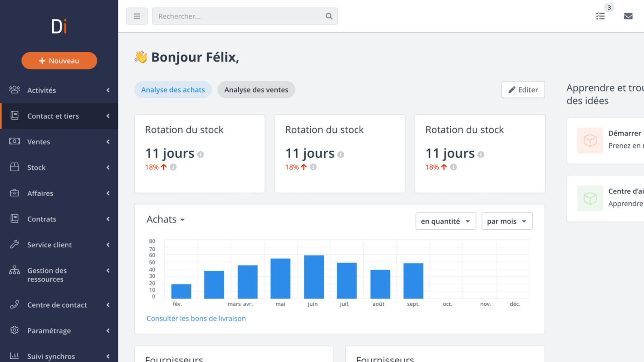Click info icon next to first 11 jours
The image size is (644, 362).
[x=200, y=154]
